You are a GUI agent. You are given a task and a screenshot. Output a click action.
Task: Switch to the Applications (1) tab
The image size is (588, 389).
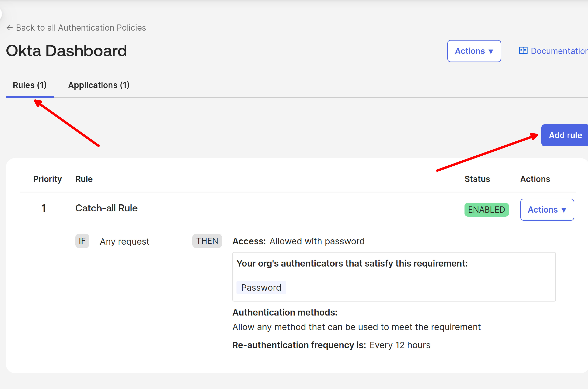point(99,85)
